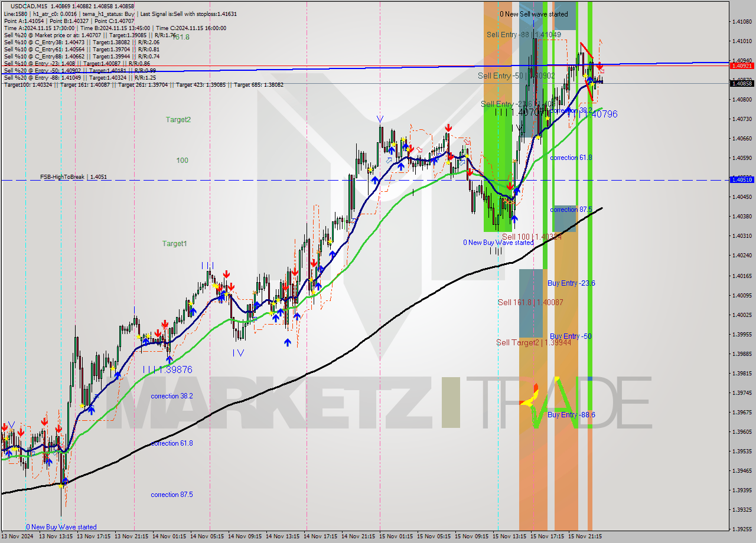This screenshot has width=756, height=543.
Task: Click the 'Buy Entry -50' label
Action: tap(569, 336)
